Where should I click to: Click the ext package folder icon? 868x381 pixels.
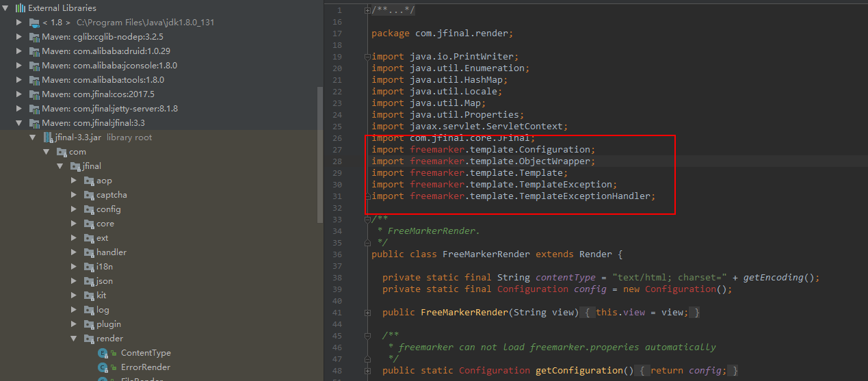coord(89,238)
